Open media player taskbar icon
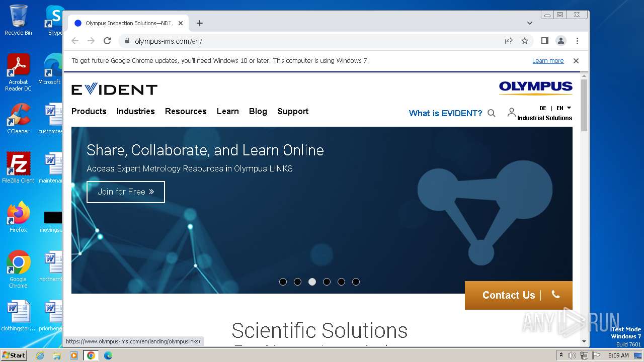The width and height of the screenshot is (644, 362). (x=73, y=355)
